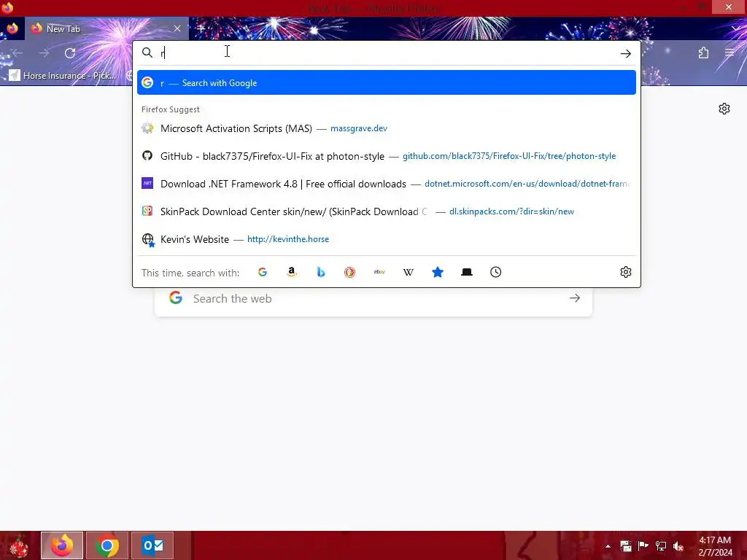Open Kevin's Website suggestion
Viewport: 747px width, 560px height.
click(x=387, y=238)
